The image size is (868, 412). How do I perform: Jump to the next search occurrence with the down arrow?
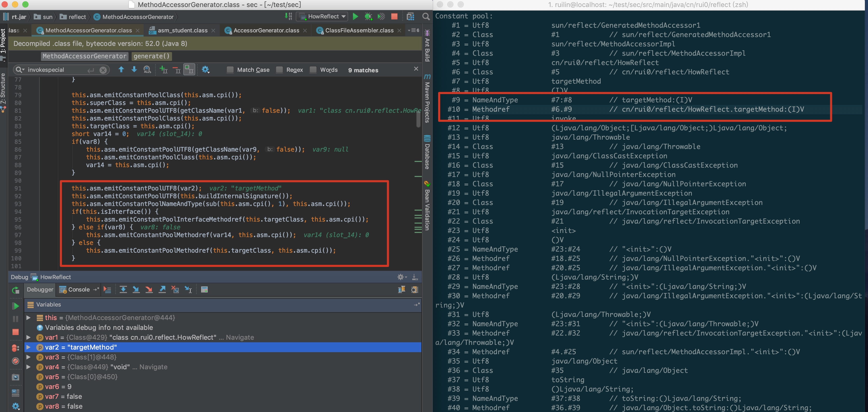tap(134, 70)
